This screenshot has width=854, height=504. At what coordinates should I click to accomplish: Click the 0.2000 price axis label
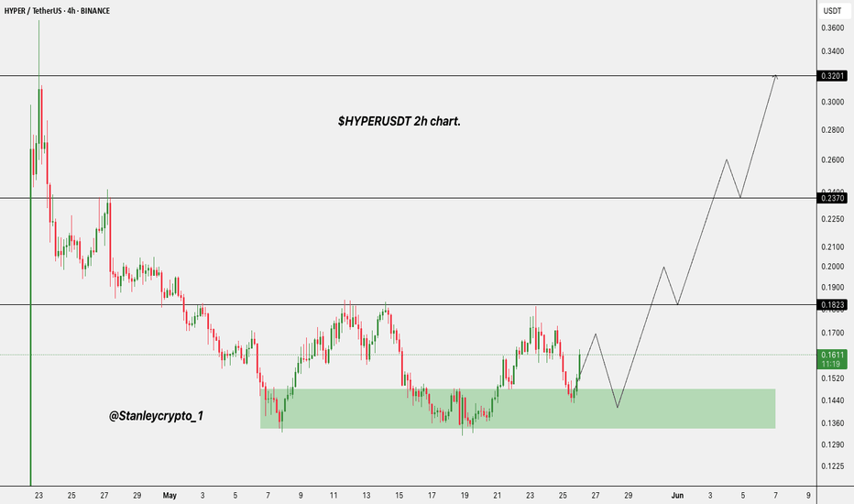pos(832,267)
